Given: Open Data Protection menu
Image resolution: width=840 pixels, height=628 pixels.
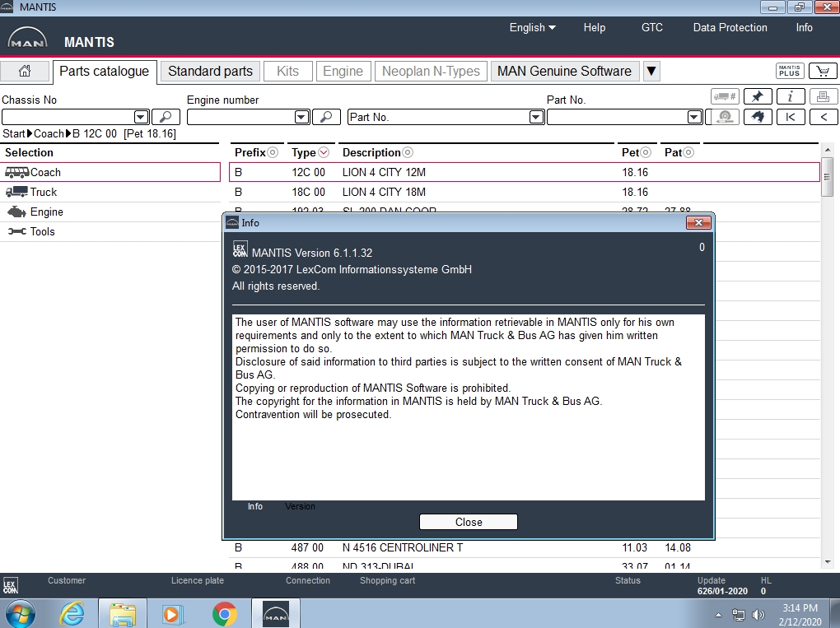Looking at the screenshot, I should 730,27.
